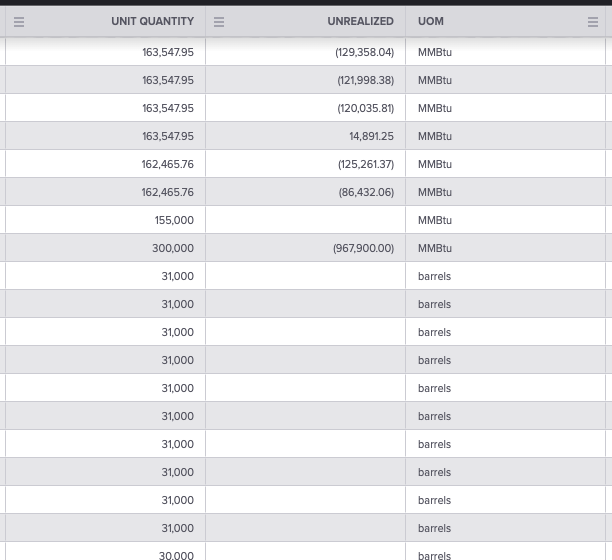This screenshot has height=560, width=612.
Task: Select the first 31,000 unit quantity cell
Action: click(x=105, y=276)
